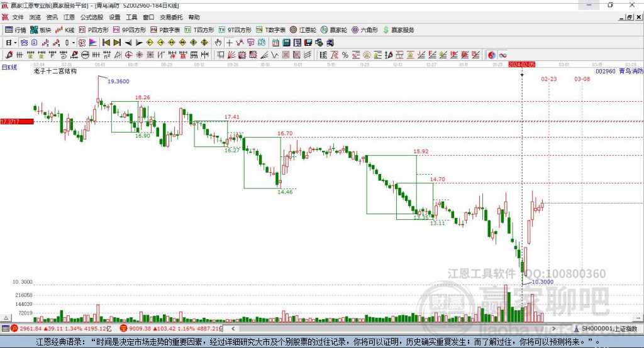The width and height of the screenshot is (644, 348).
Task: Click the chart scroll-up triangle button
Action: click(x=6, y=318)
